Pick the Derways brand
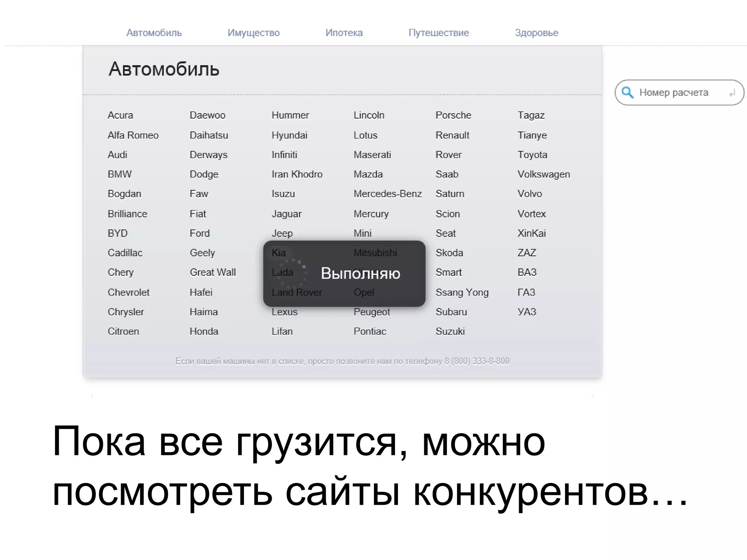The image size is (747, 560). tap(208, 155)
